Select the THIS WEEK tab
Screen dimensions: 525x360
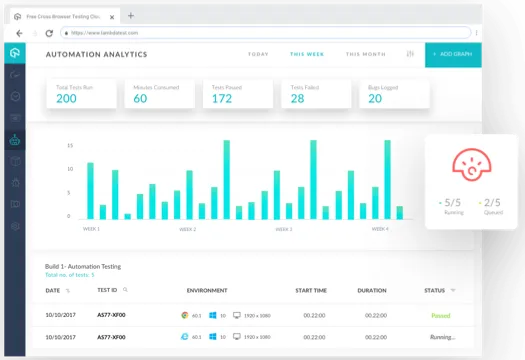307,54
